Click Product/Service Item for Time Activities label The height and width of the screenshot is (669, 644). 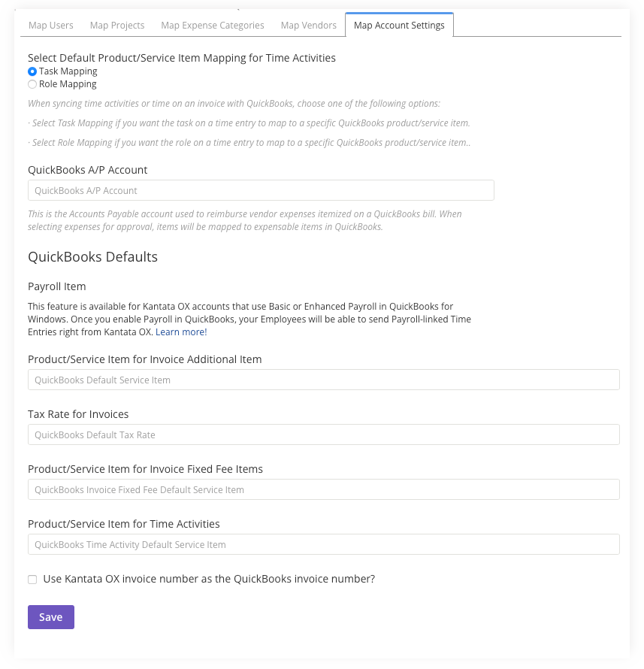(124, 524)
